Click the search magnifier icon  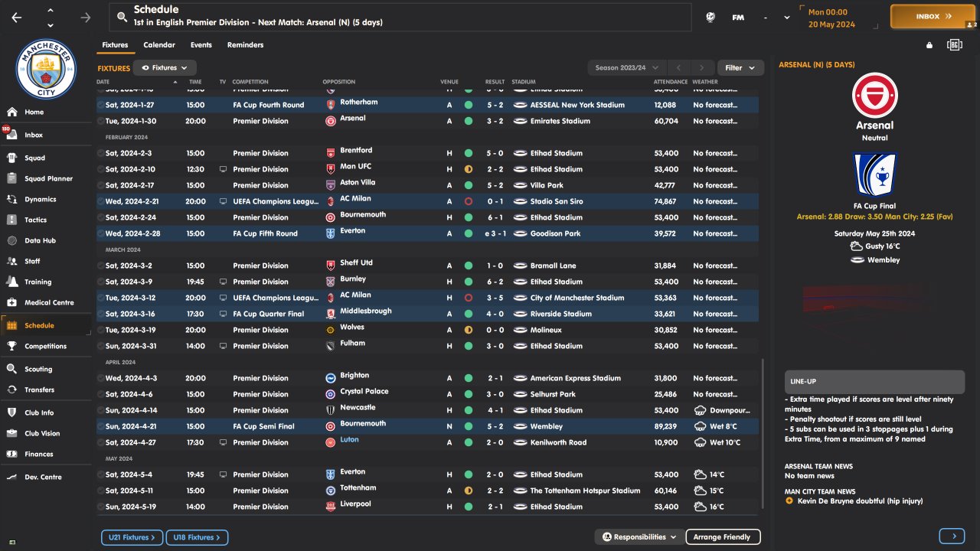coord(122,16)
